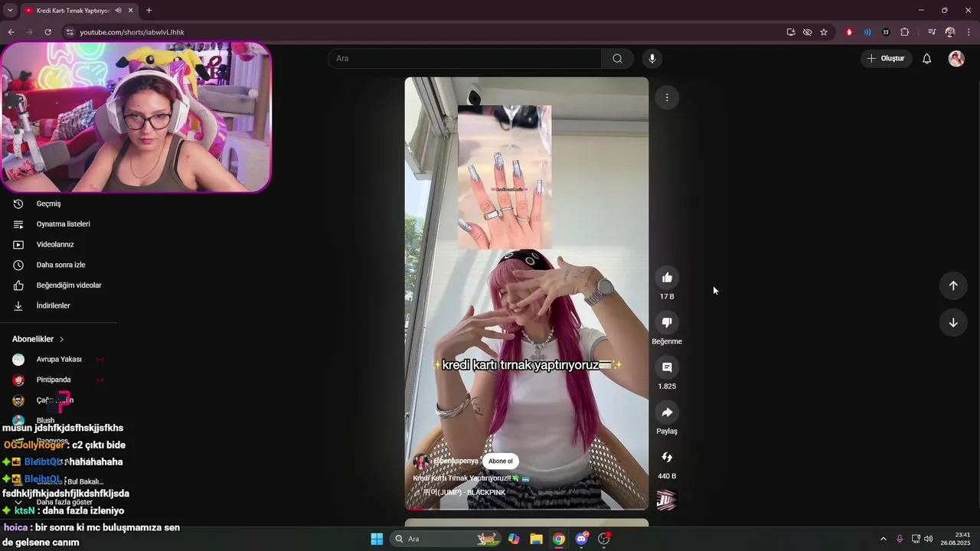Image resolution: width=980 pixels, height=551 pixels.
Task: View site information icon in address bar
Action: click(x=70, y=32)
